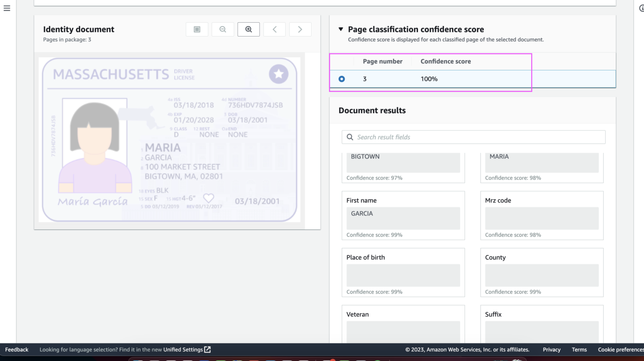Click the Search result fields box
This screenshot has width=644, height=361.
click(473, 137)
